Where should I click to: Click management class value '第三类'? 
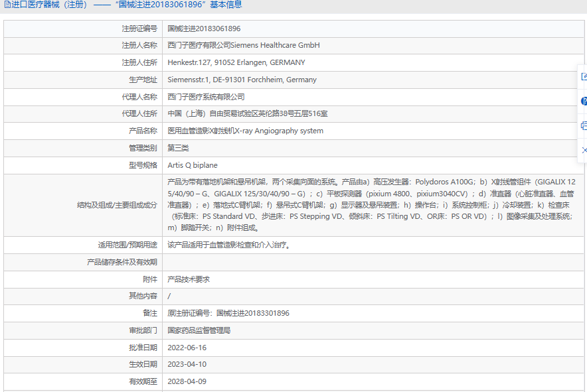pos(178,148)
